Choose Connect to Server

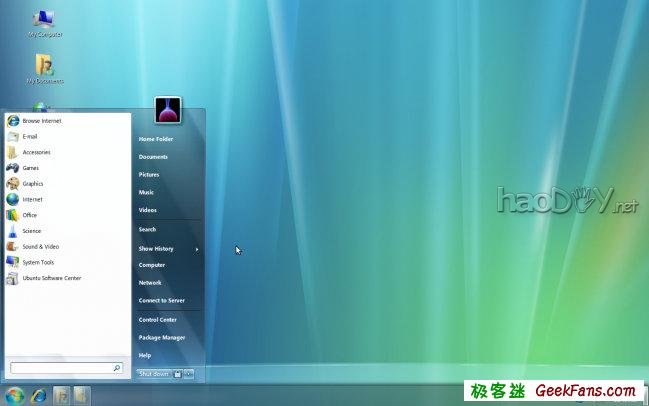click(x=161, y=301)
